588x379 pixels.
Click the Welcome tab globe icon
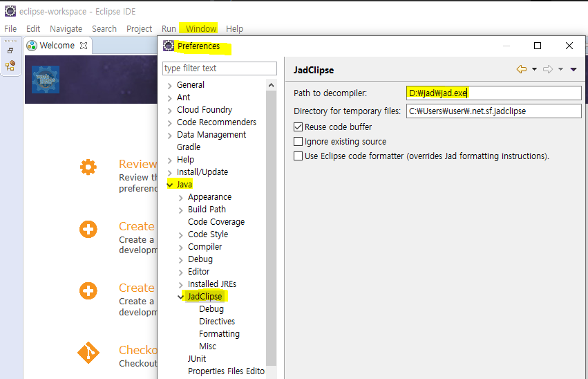32,46
